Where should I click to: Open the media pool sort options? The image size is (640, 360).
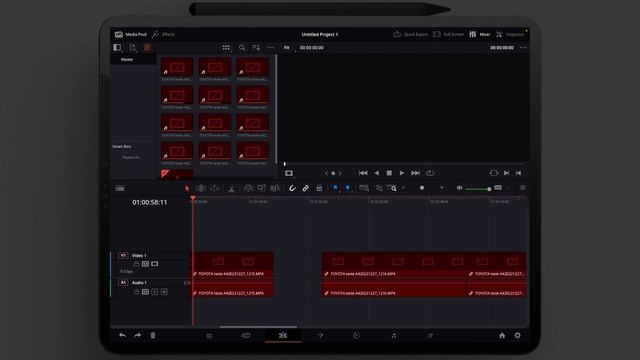point(256,48)
